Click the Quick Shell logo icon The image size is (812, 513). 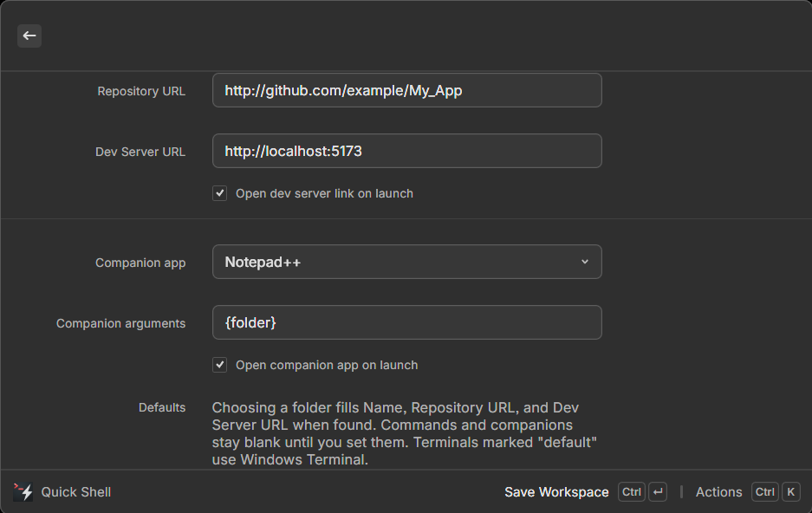(23, 492)
